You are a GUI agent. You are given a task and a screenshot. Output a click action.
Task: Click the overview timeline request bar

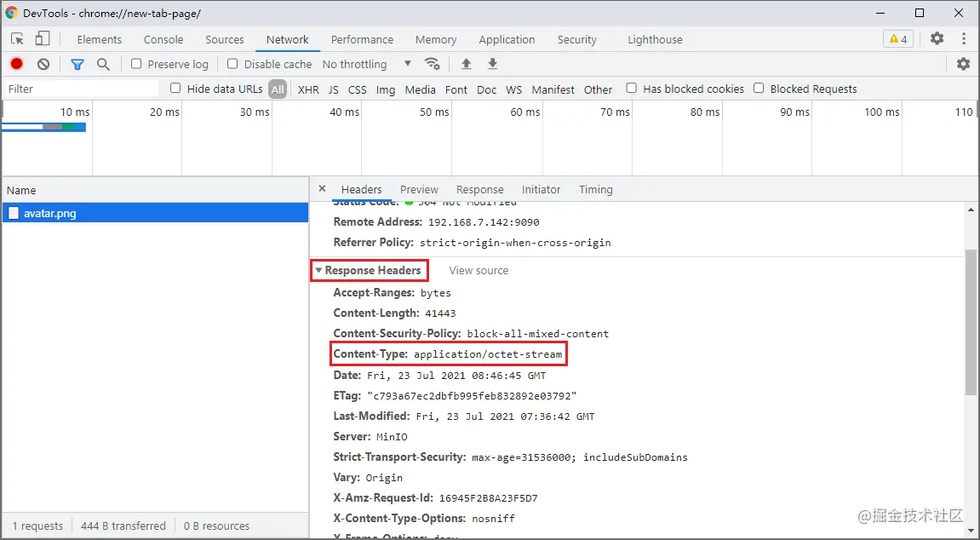[x=43, y=127]
